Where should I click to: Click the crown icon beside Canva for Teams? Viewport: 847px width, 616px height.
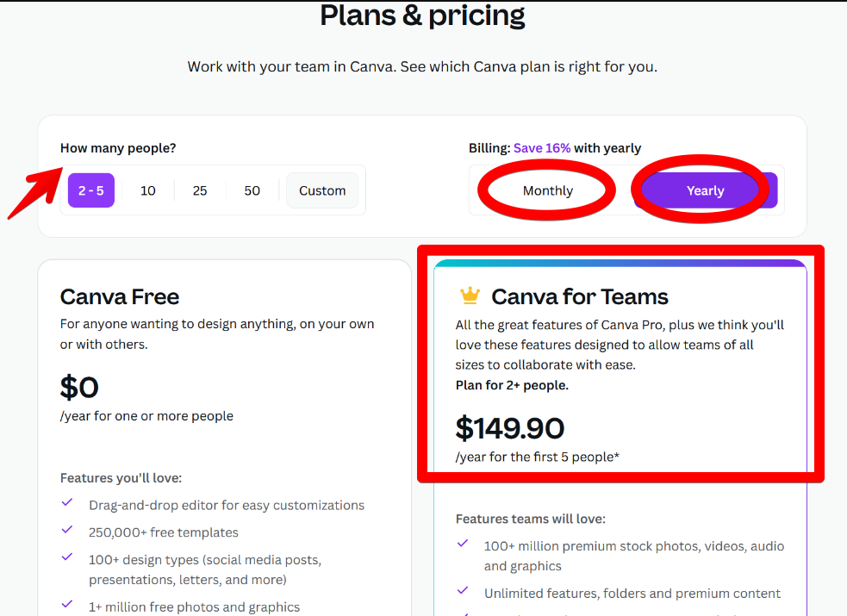[470, 296]
